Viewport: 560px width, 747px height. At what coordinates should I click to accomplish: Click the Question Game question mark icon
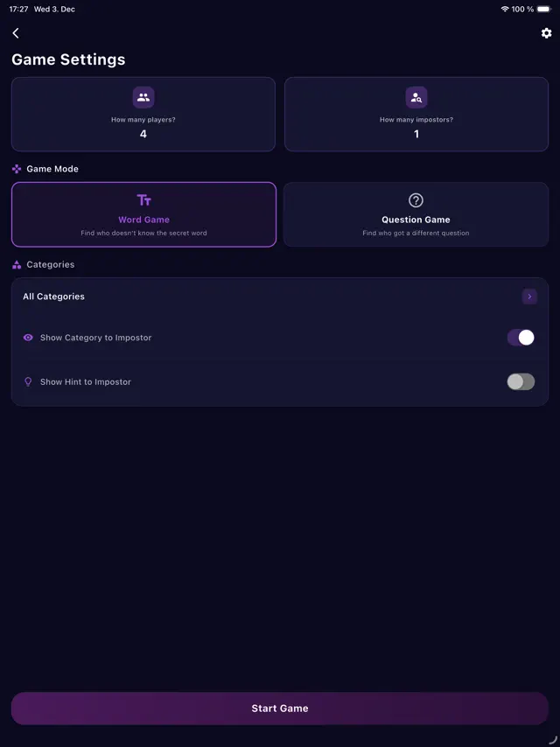[x=416, y=199]
